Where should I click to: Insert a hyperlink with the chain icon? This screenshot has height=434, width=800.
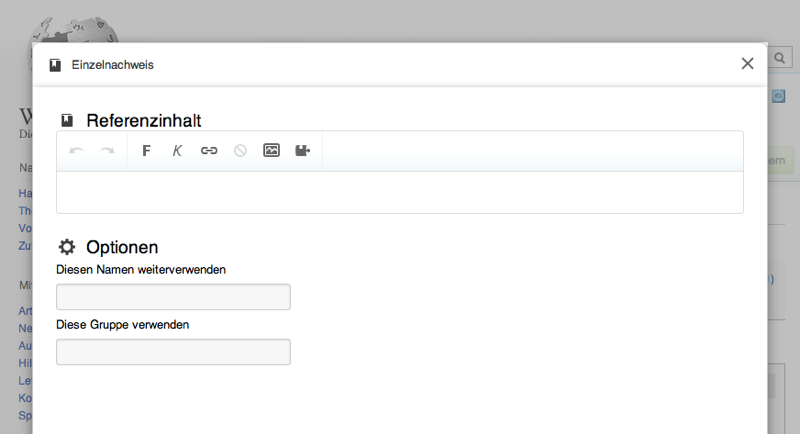point(209,150)
